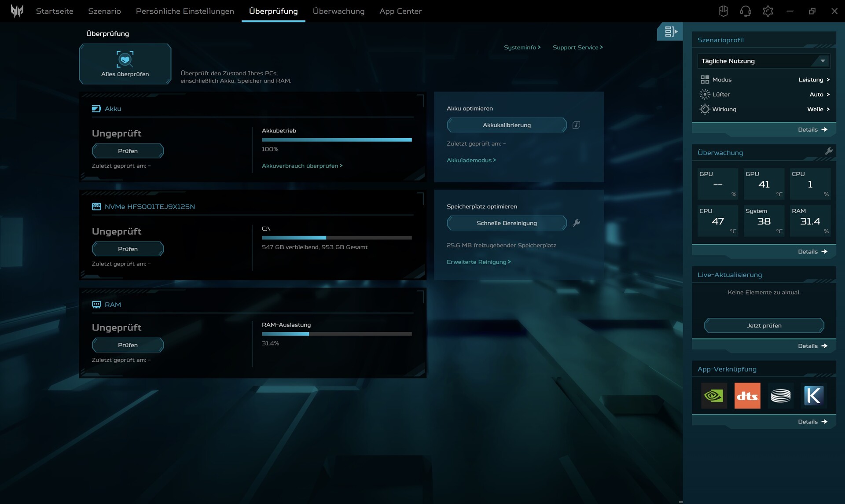Switch to the Überwachung tab

[338, 11]
